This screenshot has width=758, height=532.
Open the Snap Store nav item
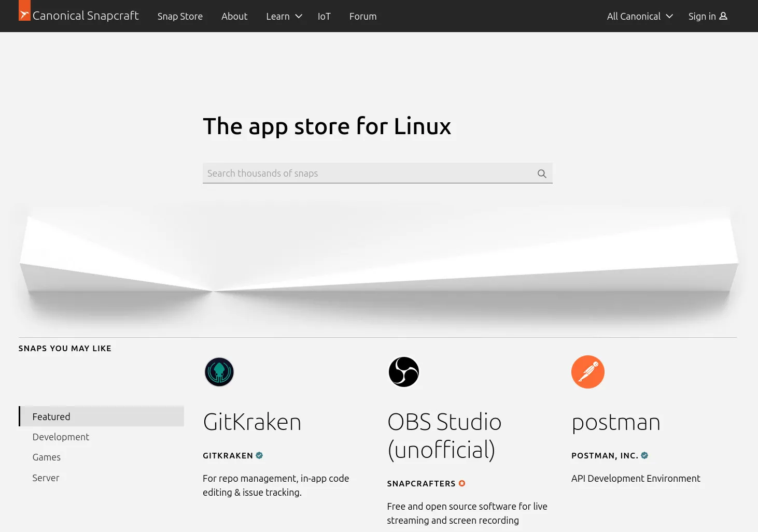click(x=180, y=16)
